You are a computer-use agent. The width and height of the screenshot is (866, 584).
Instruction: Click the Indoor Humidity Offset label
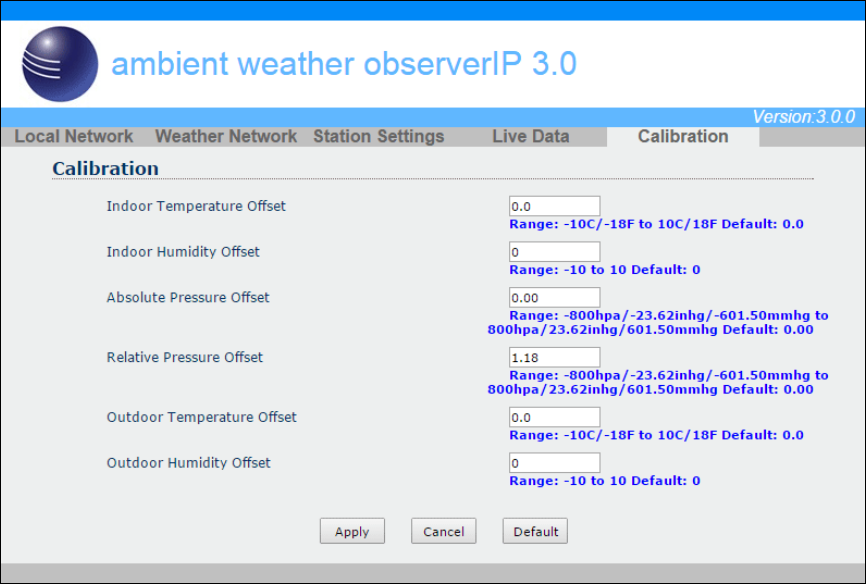pyautogui.click(x=183, y=252)
